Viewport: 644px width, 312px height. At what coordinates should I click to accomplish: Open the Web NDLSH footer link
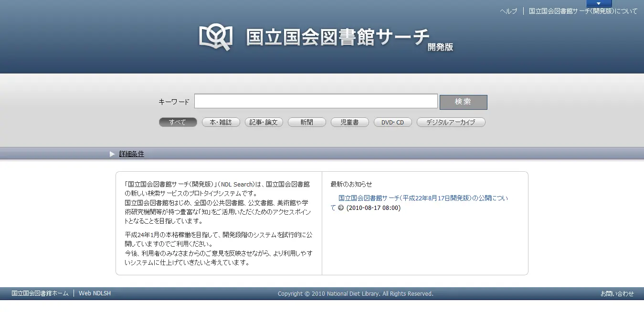[x=95, y=293]
